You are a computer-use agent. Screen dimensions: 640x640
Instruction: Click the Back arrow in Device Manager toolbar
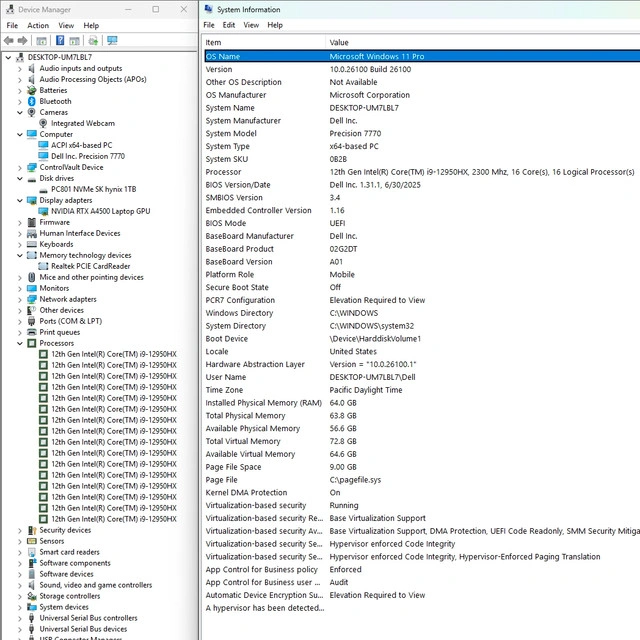tap(9, 41)
